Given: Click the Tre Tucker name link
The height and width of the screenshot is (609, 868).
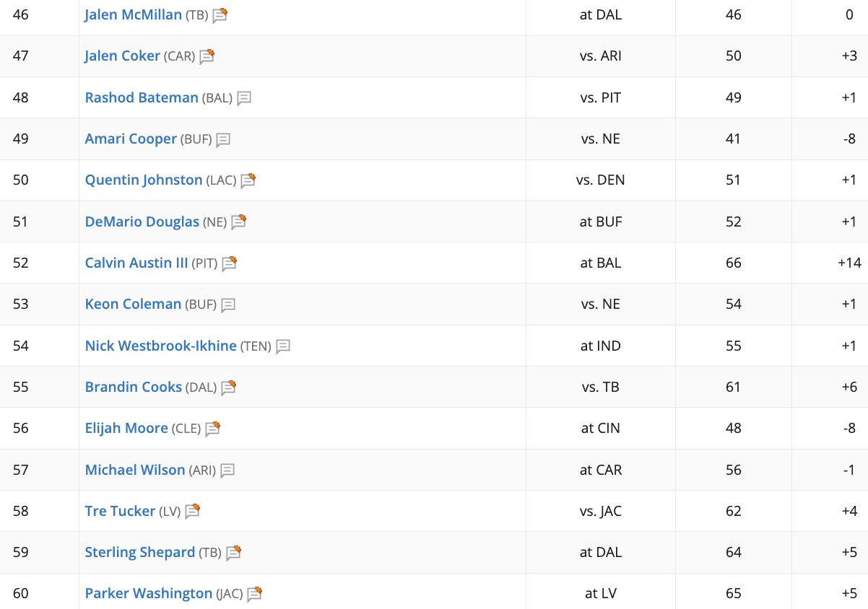Looking at the screenshot, I should [x=120, y=511].
